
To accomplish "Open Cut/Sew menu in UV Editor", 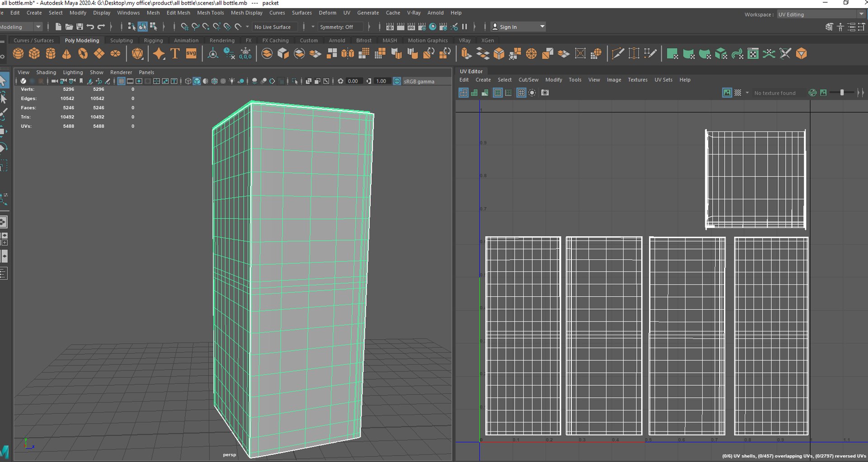I will 528,79.
